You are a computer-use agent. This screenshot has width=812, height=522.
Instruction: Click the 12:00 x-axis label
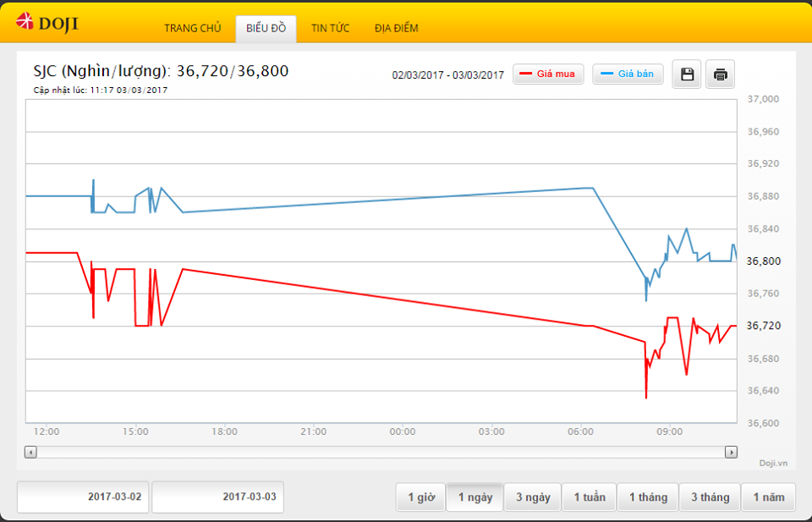click(x=46, y=431)
